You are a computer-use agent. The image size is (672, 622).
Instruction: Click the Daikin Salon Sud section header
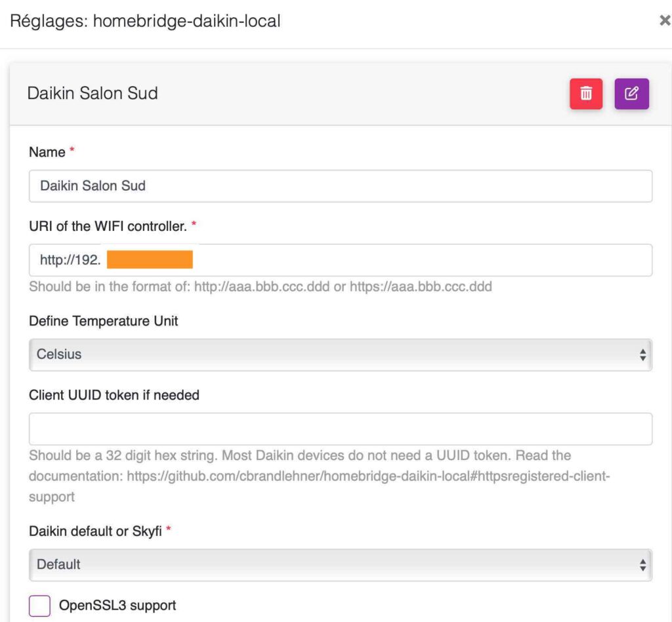[93, 93]
